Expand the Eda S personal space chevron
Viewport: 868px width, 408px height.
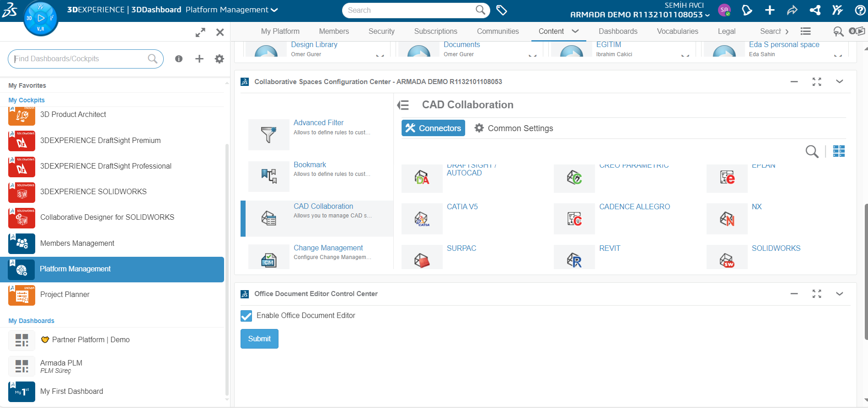(838, 55)
